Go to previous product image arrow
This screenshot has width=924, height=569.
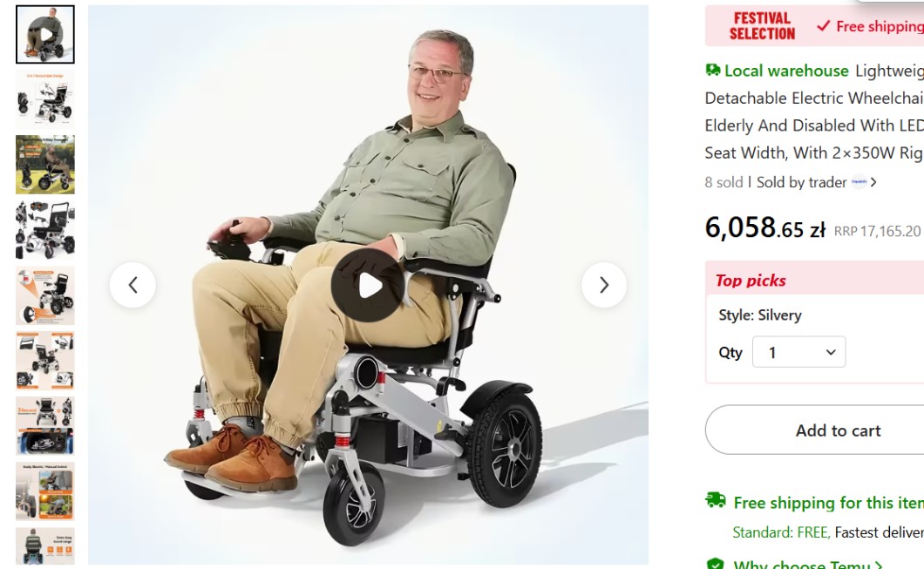coord(132,285)
